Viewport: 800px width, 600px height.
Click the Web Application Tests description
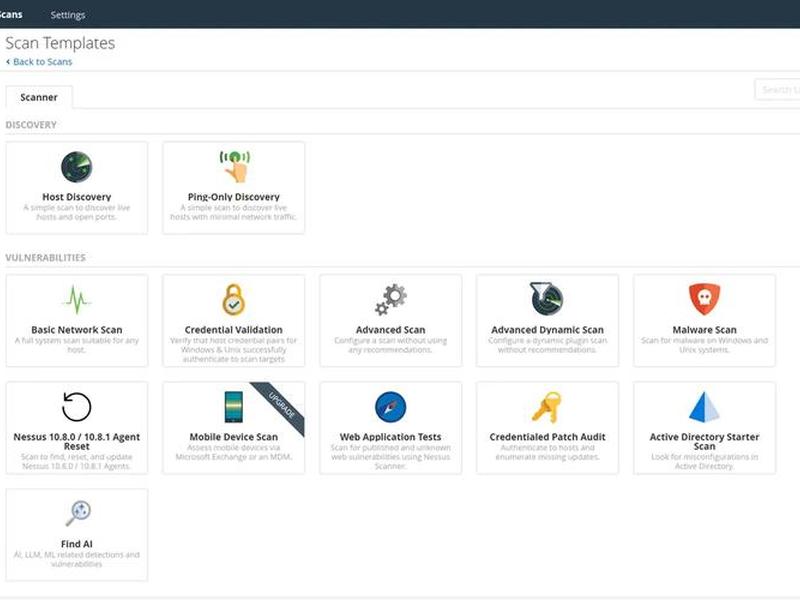pos(391,457)
